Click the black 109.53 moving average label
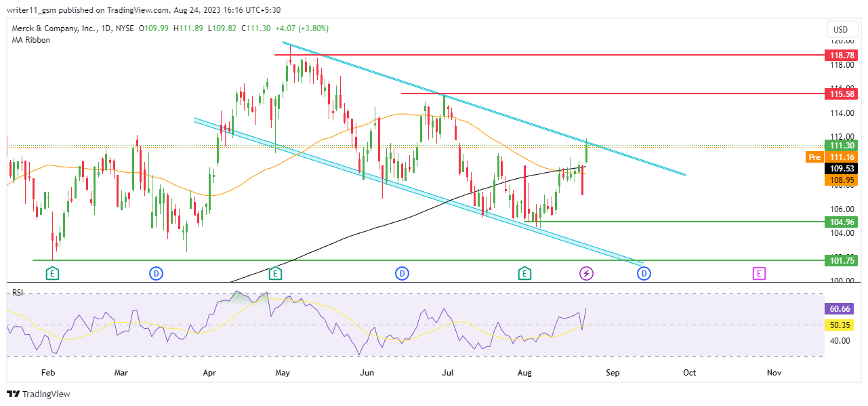This screenshot has height=406, width=868. 840,168
